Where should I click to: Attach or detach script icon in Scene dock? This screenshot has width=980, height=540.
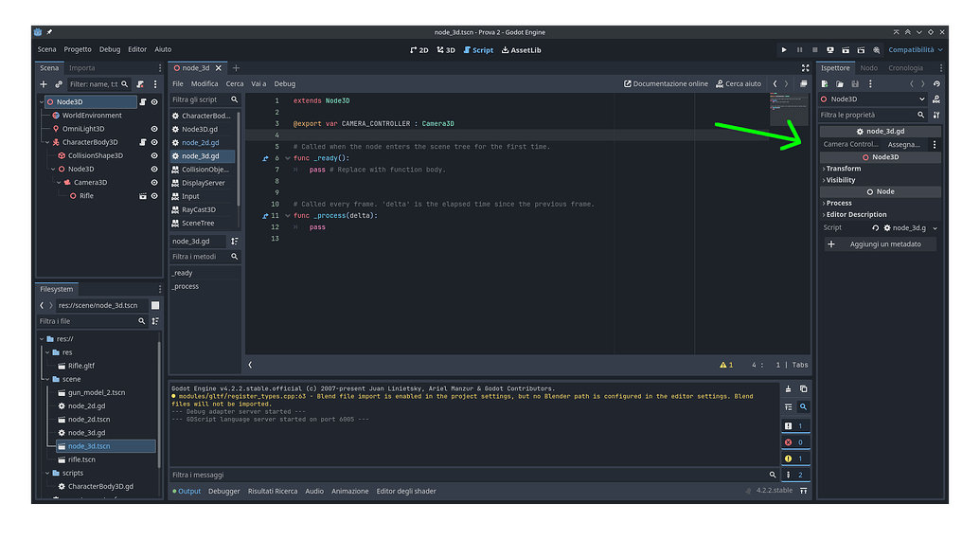pos(140,83)
